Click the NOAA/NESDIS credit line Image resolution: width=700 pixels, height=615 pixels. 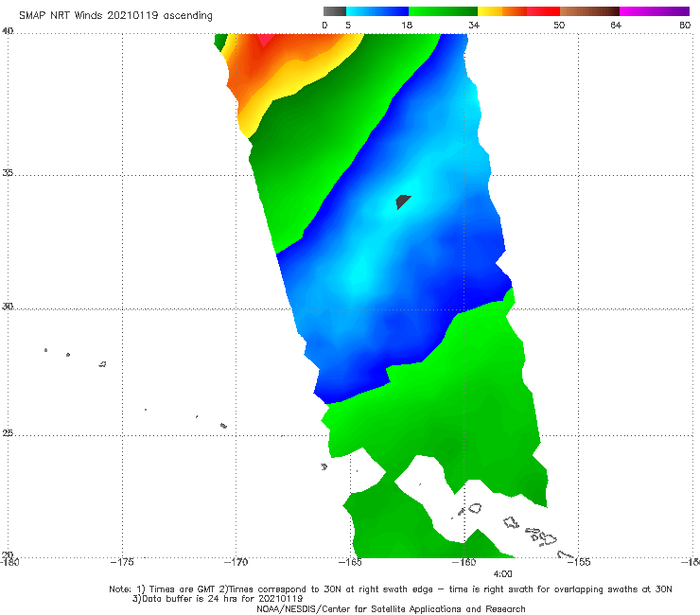pyautogui.click(x=391, y=608)
